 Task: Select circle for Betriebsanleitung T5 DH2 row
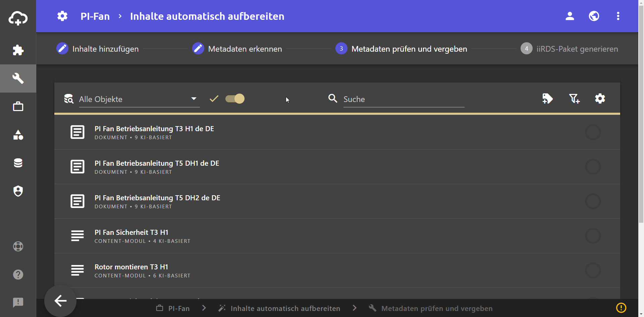[593, 201]
